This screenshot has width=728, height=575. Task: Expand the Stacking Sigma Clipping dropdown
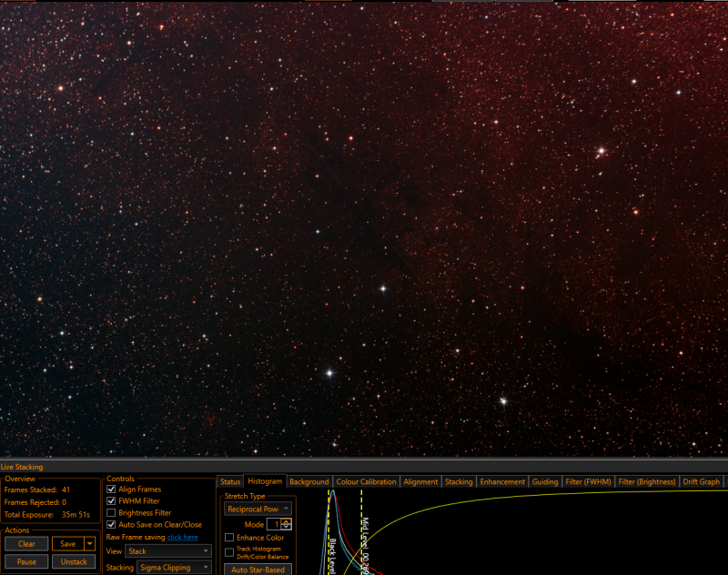[x=174, y=567]
